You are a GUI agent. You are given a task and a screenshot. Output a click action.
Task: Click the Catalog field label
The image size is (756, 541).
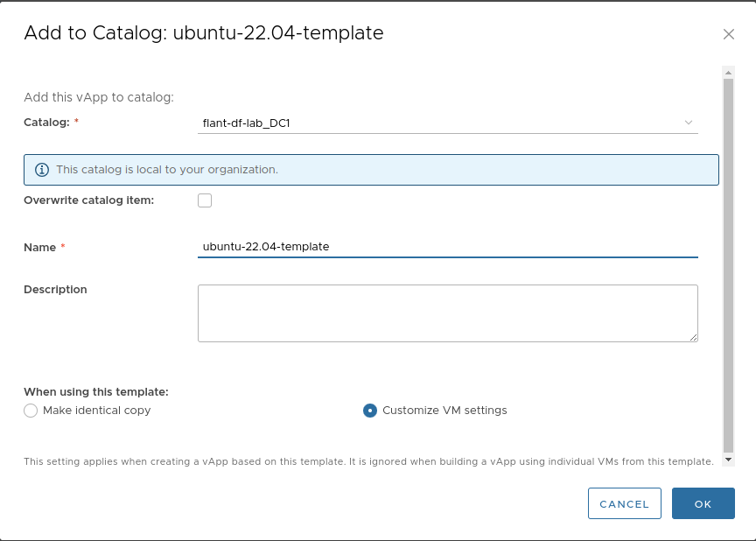[x=46, y=123]
